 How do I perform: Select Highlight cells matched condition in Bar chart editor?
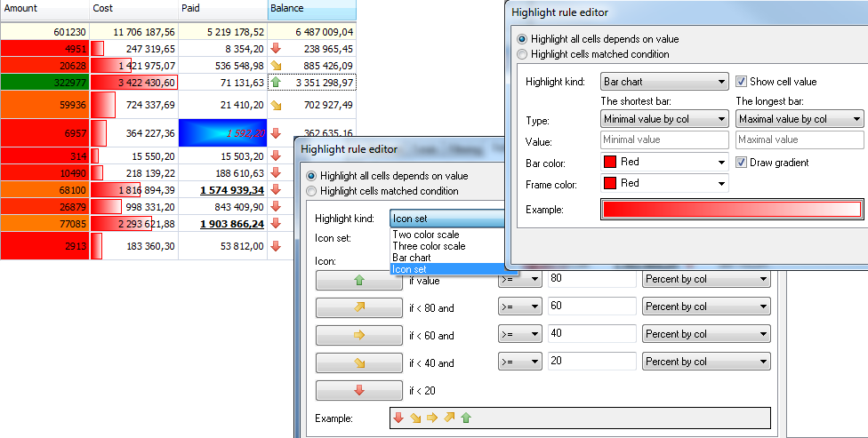click(523, 54)
